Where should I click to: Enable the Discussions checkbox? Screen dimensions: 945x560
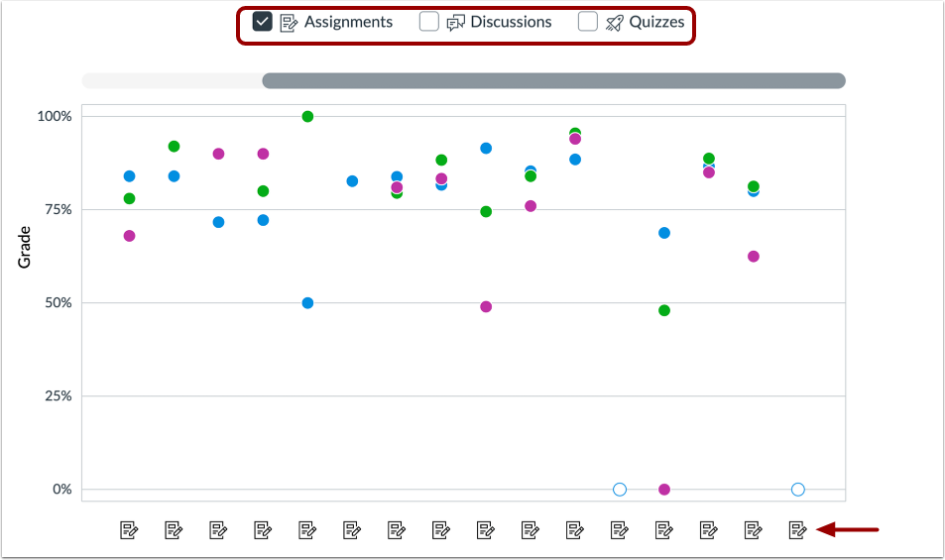pos(429,22)
